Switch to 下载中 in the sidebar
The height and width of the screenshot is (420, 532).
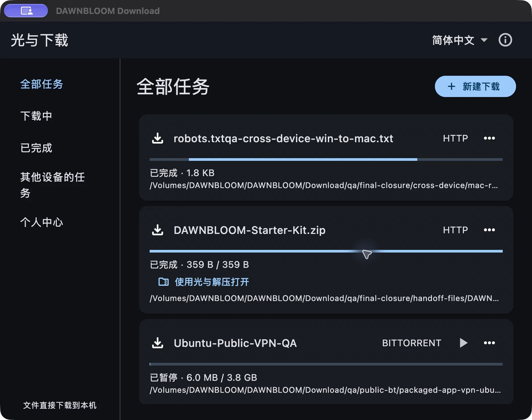tap(36, 116)
